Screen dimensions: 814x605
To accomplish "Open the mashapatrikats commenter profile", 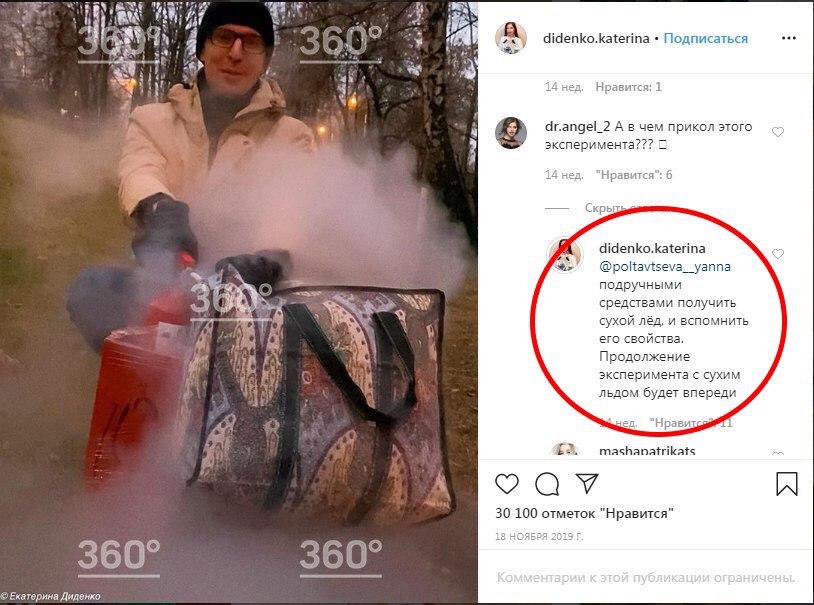I will coord(647,451).
